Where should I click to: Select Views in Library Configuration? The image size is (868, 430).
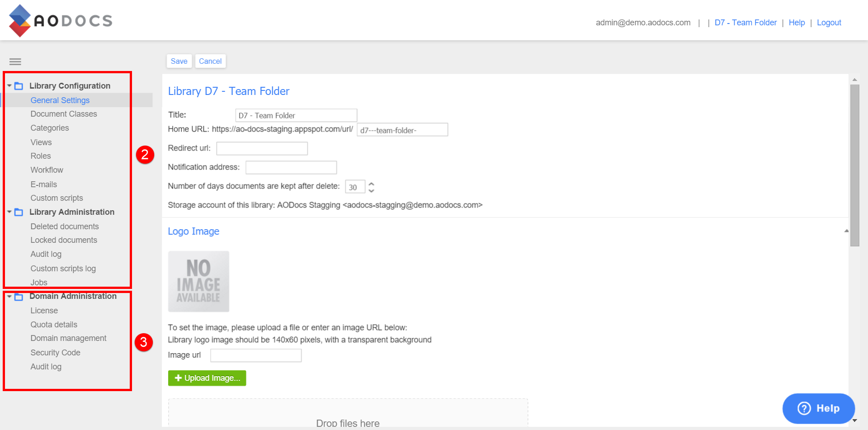point(41,142)
